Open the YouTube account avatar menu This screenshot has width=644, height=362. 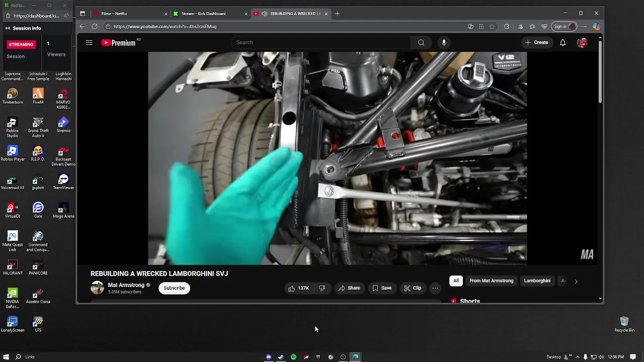[582, 43]
